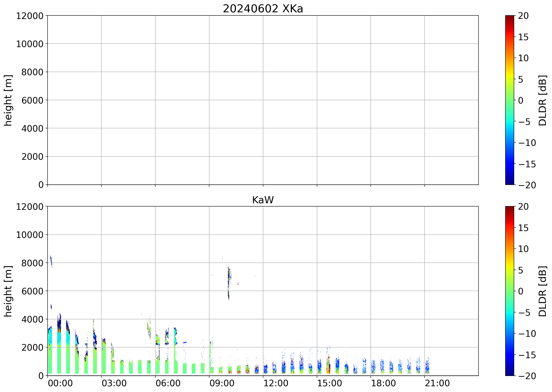Click the 12:00 time axis label
Viewport: 552px width, 392px height.
pos(276,383)
